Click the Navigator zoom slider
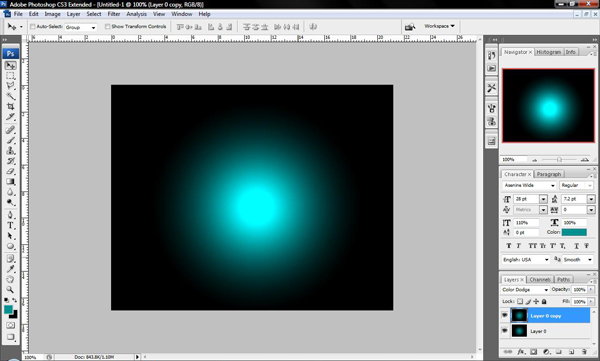The image size is (600, 361). (x=559, y=159)
